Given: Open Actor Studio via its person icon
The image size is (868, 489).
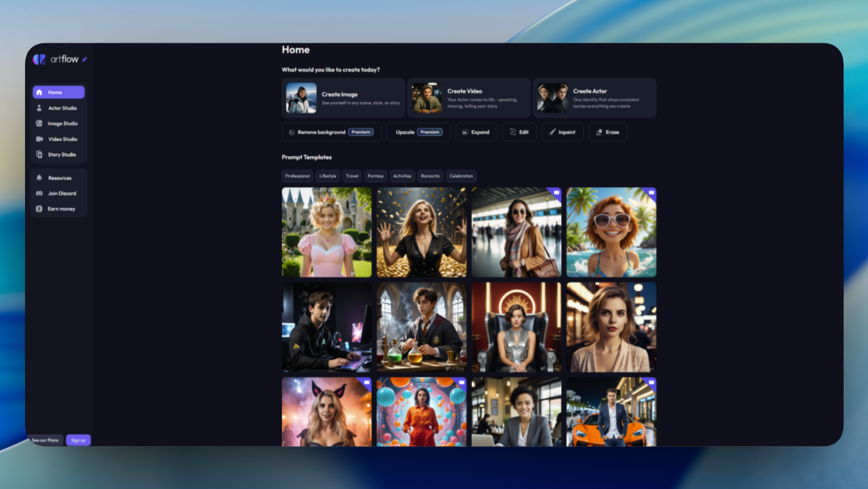Looking at the screenshot, I should 39,108.
